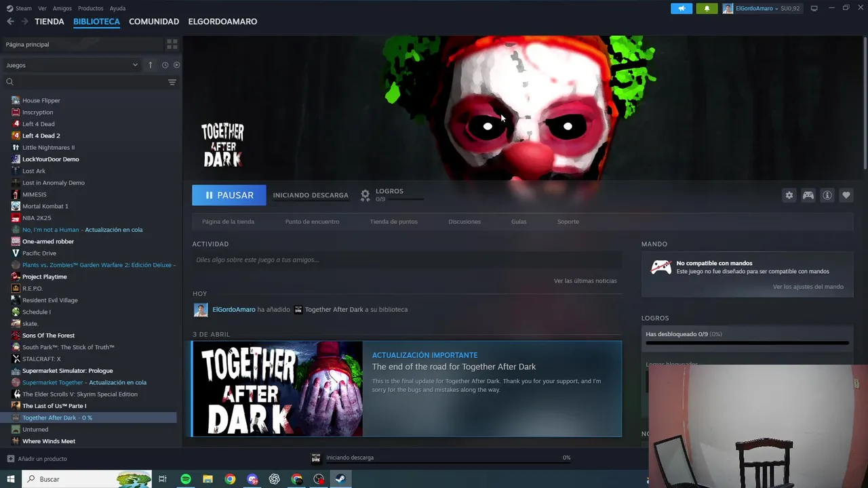Show game info icon

[x=827, y=195]
